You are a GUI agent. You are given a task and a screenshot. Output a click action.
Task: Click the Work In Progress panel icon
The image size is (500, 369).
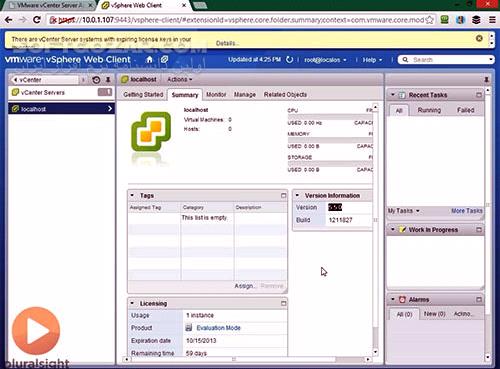coord(402,230)
